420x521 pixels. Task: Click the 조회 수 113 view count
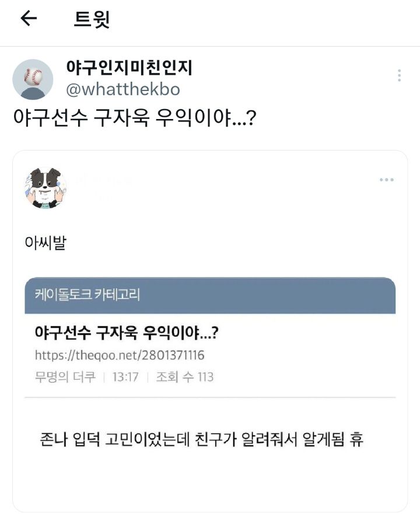[x=185, y=377]
